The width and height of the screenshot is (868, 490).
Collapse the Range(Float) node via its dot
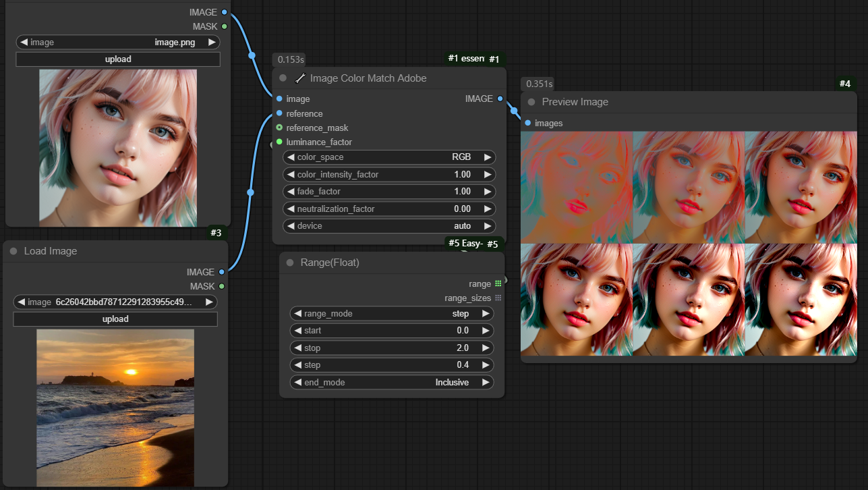pyautogui.click(x=290, y=263)
